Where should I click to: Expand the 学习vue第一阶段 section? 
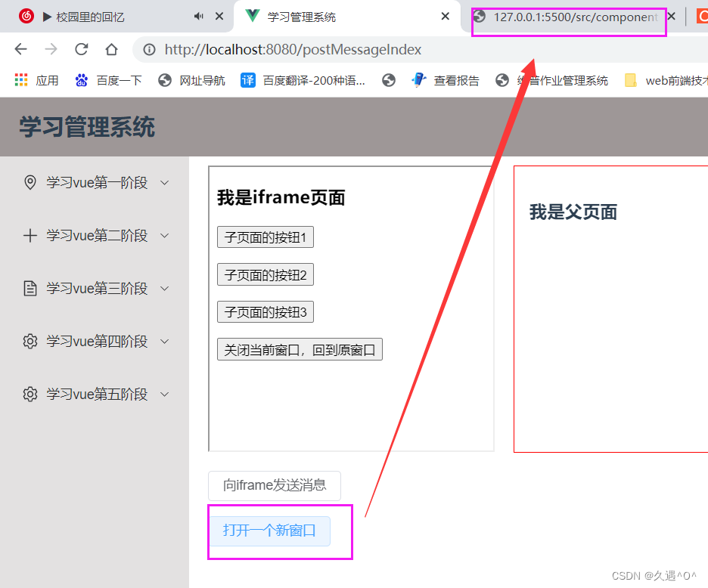[x=165, y=182]
